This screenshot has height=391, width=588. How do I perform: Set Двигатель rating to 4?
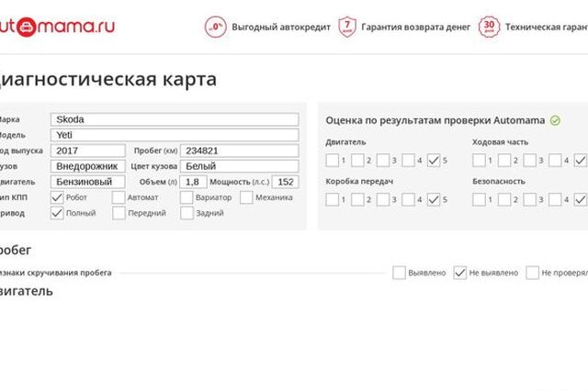pos(408,161)
